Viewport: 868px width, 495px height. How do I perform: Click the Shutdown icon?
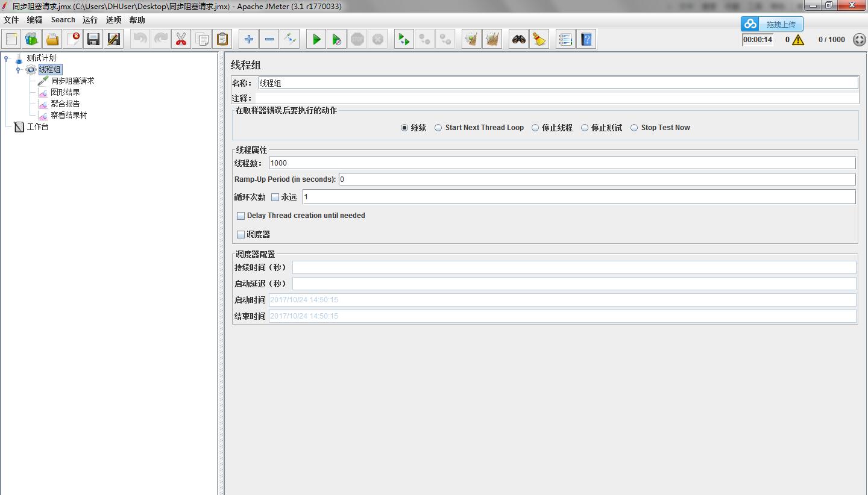[x=378, y=39]
